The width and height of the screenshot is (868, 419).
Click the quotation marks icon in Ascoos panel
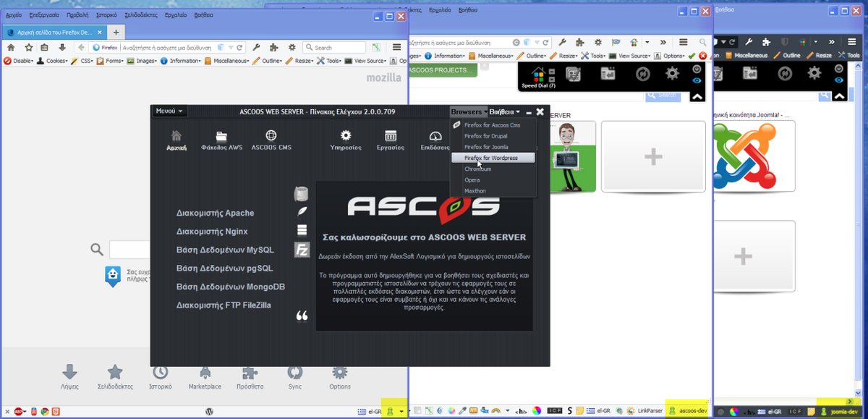[x=302, y=316]
